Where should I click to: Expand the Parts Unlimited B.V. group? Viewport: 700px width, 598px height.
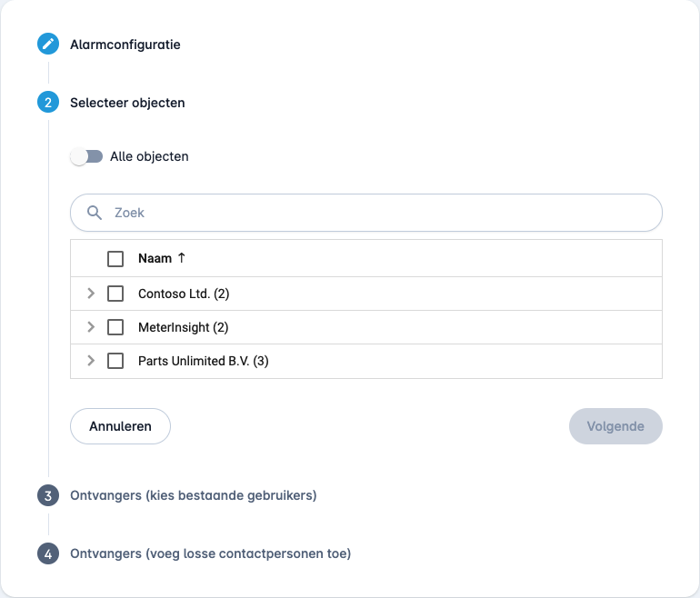(91, 360)
